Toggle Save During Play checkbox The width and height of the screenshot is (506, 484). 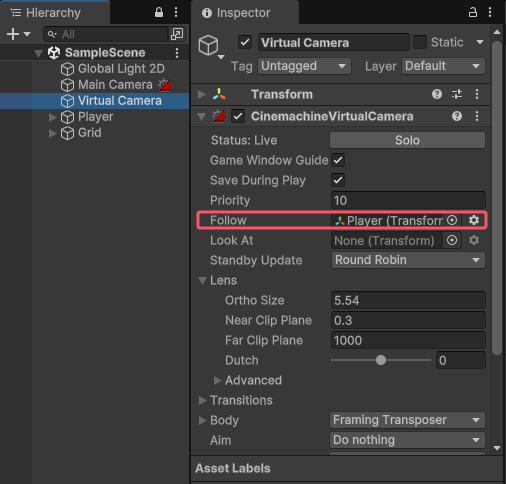click(338, 180)
